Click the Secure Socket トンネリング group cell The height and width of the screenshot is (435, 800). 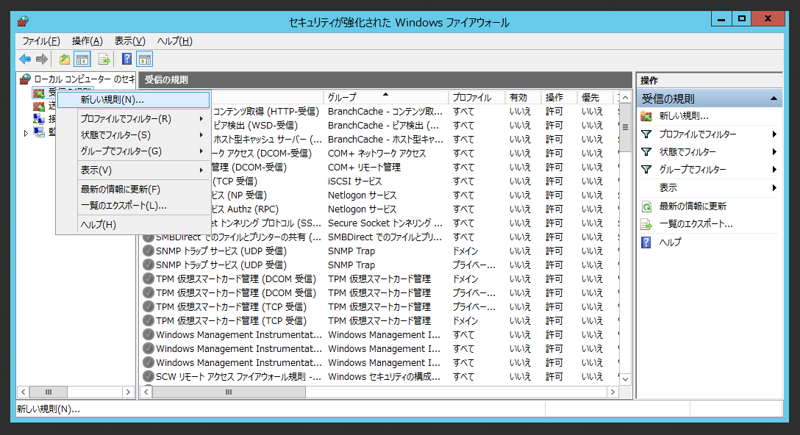click(385, 223)
